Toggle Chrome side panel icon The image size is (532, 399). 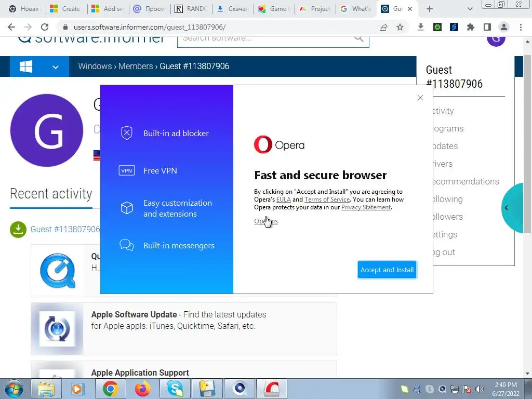(x=487, y=27)
